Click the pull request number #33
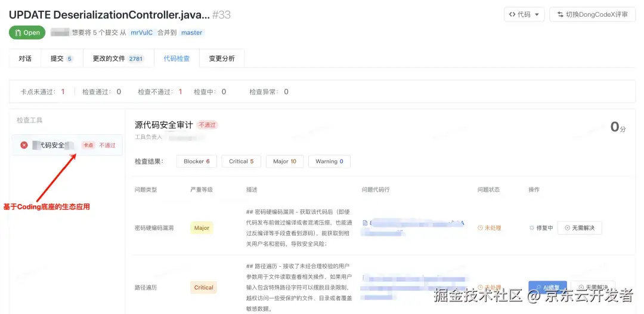This screenshot has height=314, width=644. click(x=222, y=15)
